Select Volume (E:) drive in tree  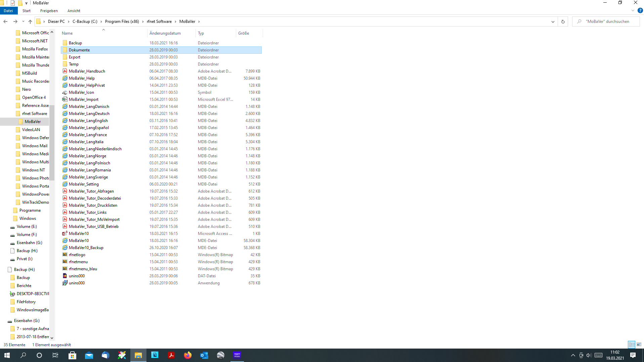click(x=27, y=227)
